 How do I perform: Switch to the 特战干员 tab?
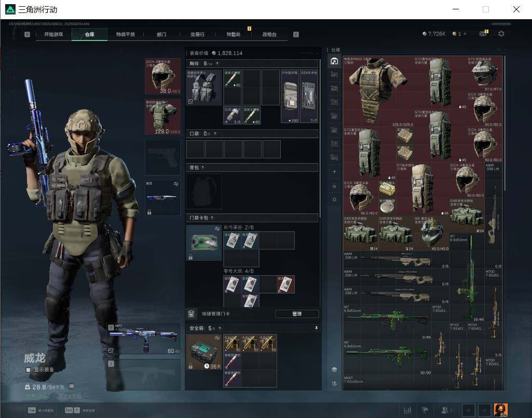[126, 34]
